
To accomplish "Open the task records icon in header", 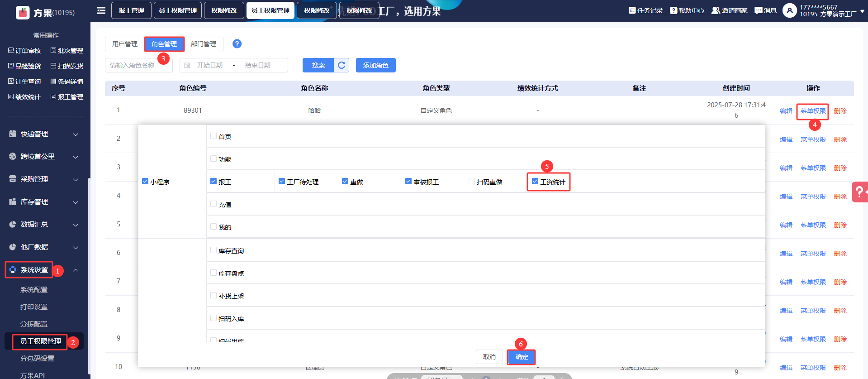I will coord(632,10).
